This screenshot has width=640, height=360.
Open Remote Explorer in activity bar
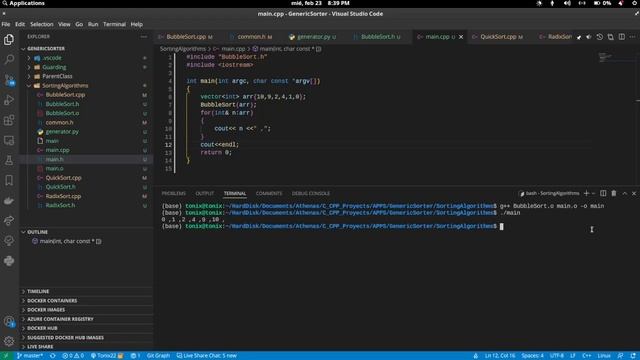click(x=9, y=140)
